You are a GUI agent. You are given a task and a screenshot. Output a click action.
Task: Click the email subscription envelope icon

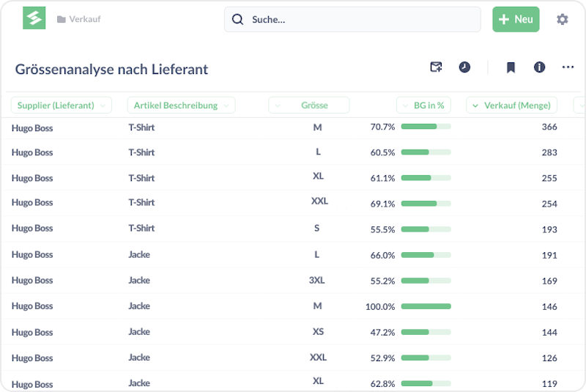click(436, 67)
